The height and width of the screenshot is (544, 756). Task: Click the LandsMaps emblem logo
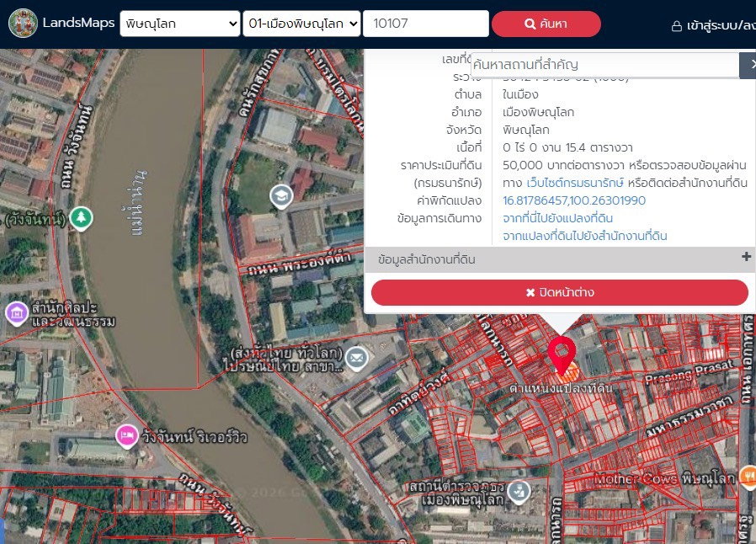coord(23,23)
